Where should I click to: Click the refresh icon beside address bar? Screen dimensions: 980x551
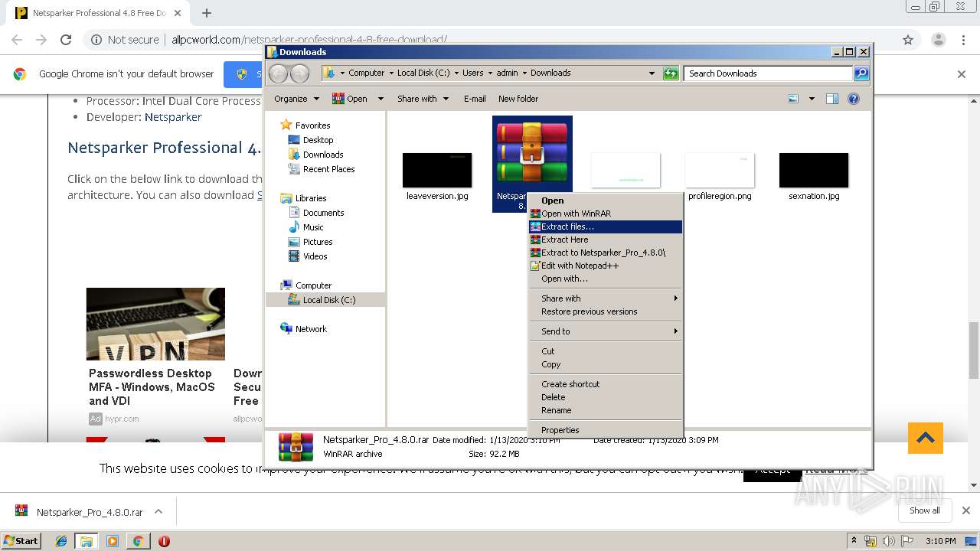(671, 73)
